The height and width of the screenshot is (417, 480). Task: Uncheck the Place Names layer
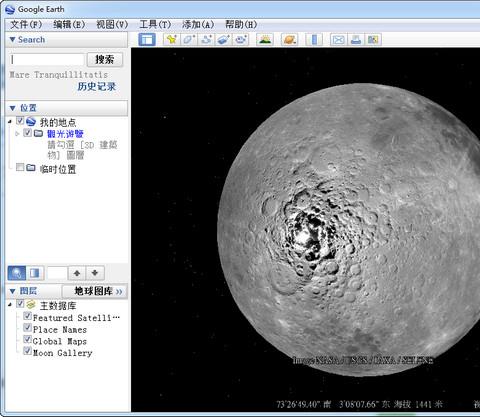point(27,328)
